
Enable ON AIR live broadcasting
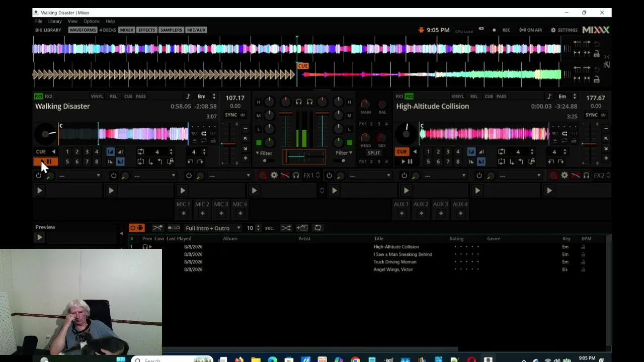pos(531,30)
